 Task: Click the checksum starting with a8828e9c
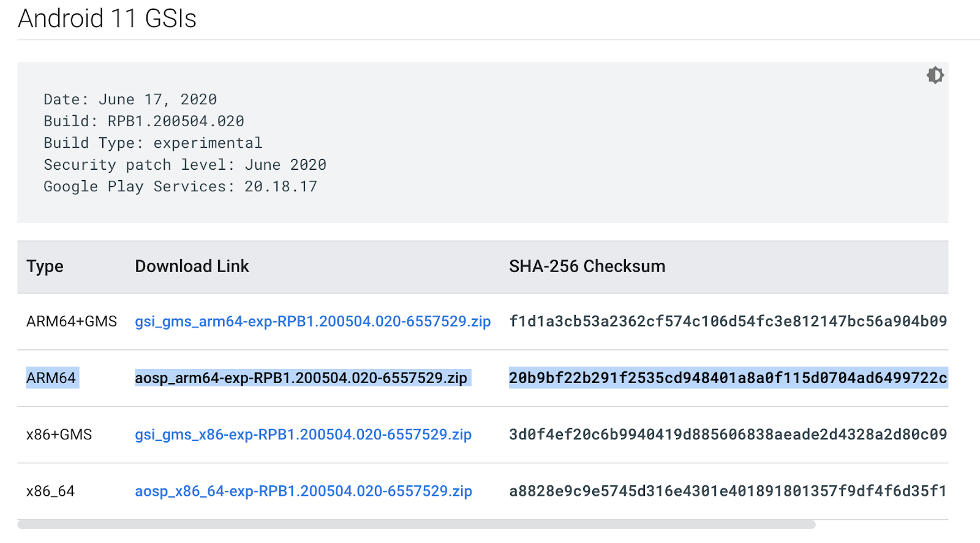tap(728, 491)
